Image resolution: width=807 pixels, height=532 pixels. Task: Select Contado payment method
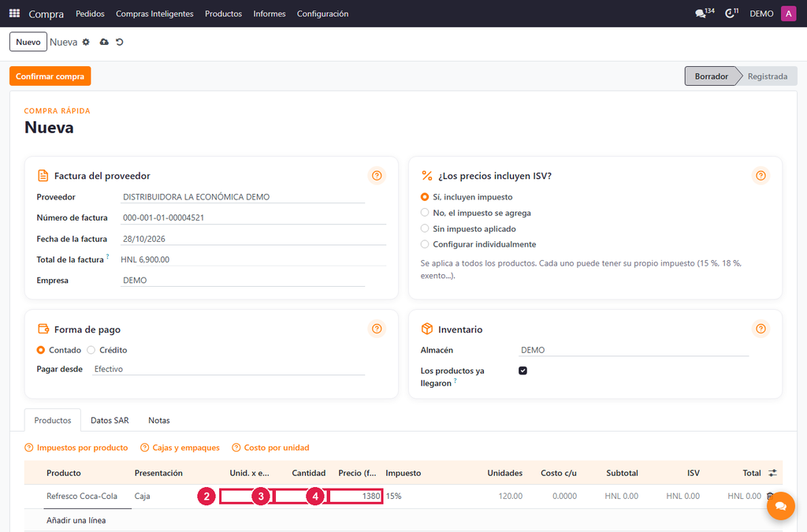click(x=41, y=350)
